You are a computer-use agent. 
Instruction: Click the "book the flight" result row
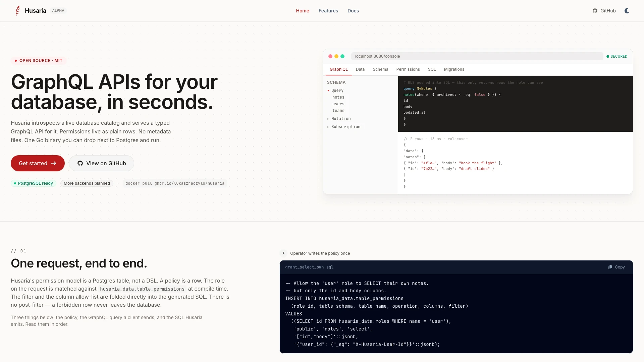click(x=453, y=163)
